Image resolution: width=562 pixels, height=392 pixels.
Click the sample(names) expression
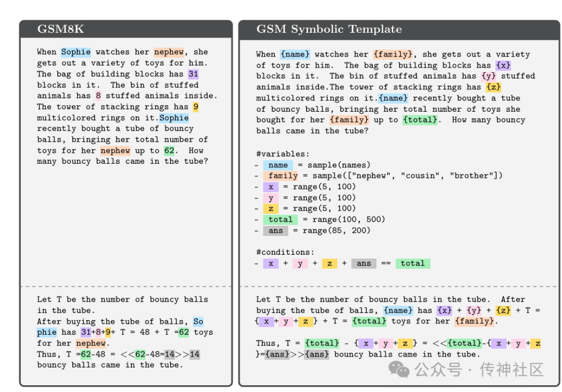click(339, 165)
